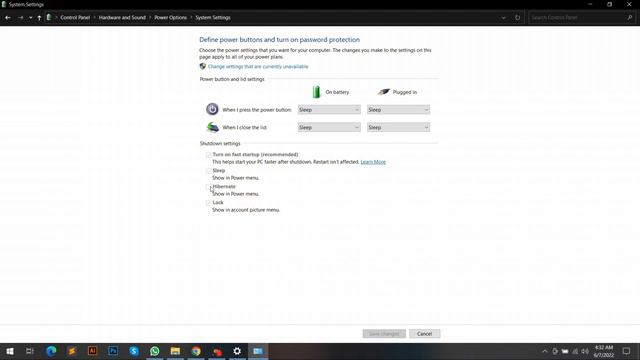Click 'Define power buttons' page heading
The height and width of the screenshot is (360, 640).
tap(280, 40)
